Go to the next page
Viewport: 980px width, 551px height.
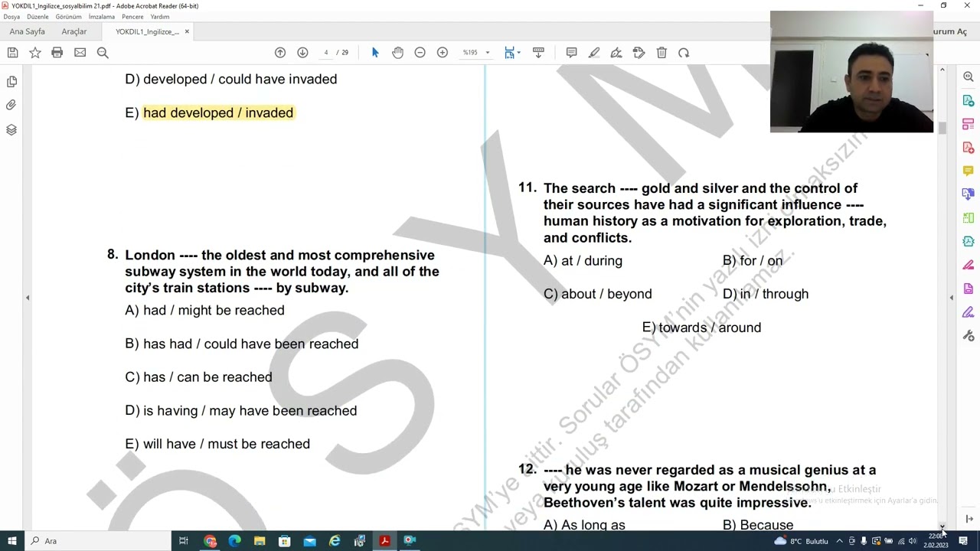tap(302, 53)
